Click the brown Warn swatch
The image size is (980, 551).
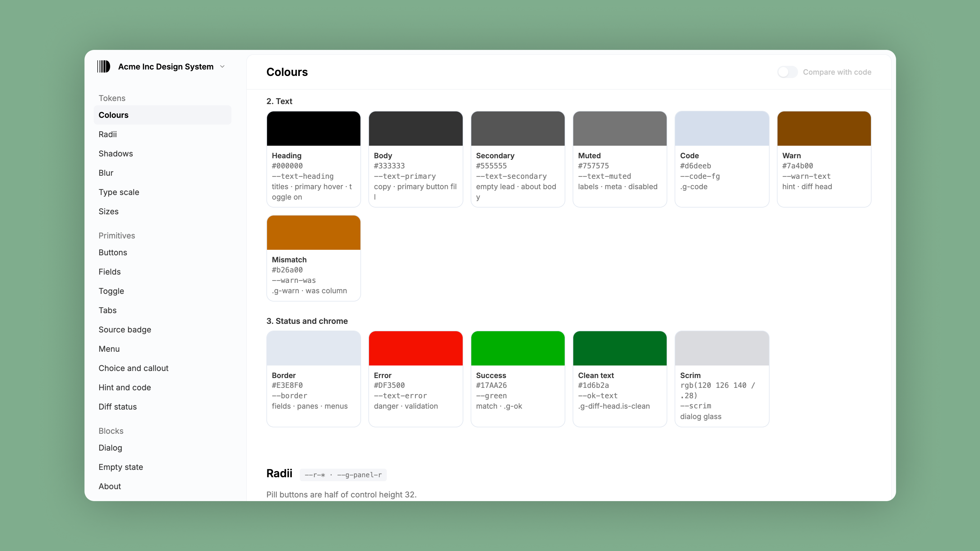point(824,129)
